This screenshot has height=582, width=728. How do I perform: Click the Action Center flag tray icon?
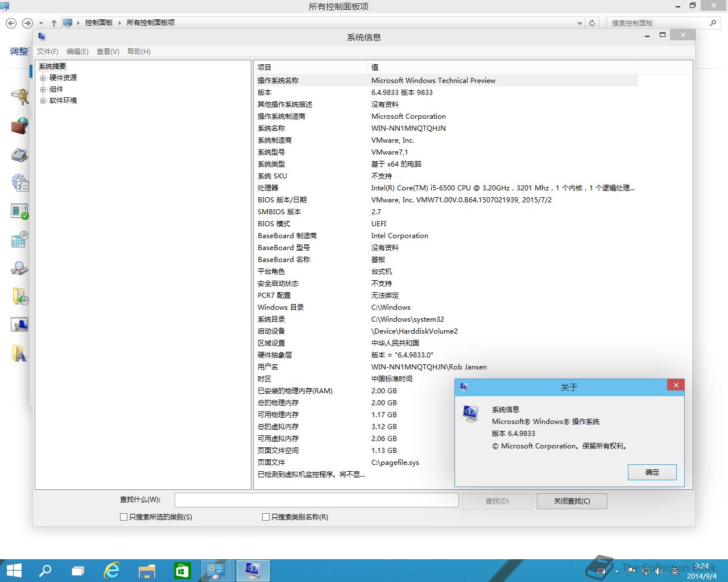631,571
